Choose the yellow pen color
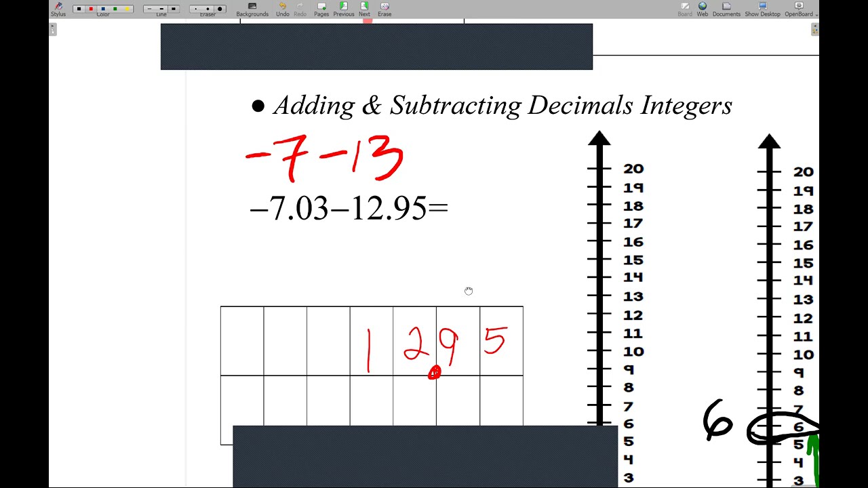Viewport: 868px width, 488px height. coord(127,9)
